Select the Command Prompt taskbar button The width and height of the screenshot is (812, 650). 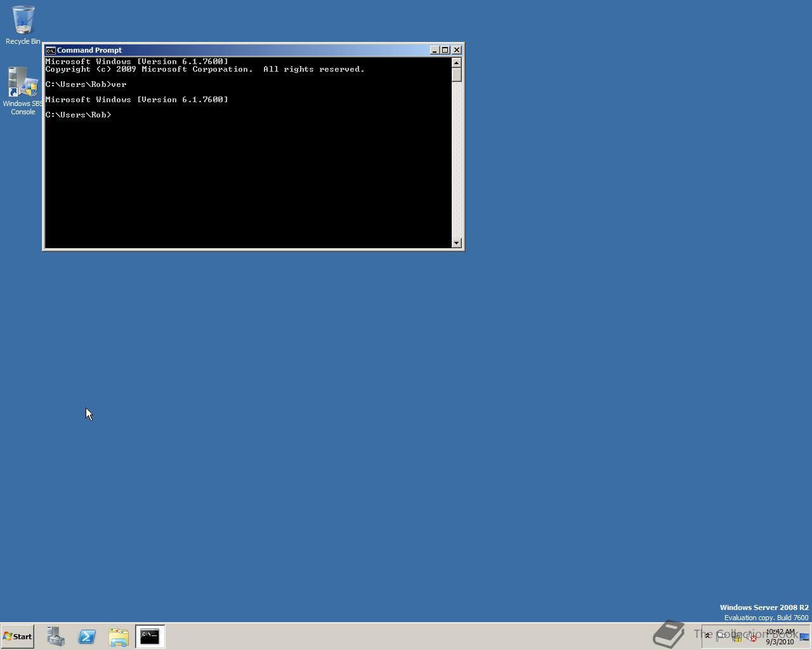click(150, 637)
